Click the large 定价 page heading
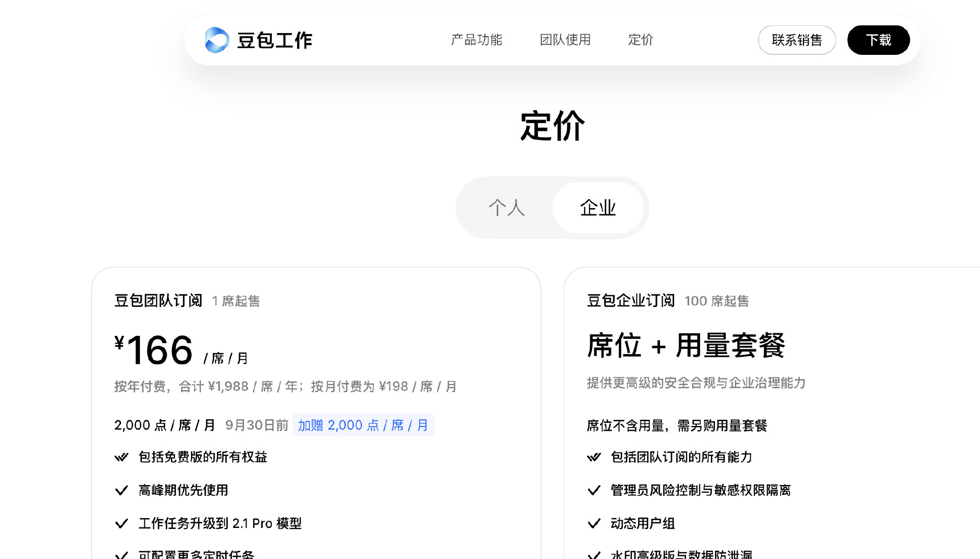 pyautogui.click(x=552, y=126)
